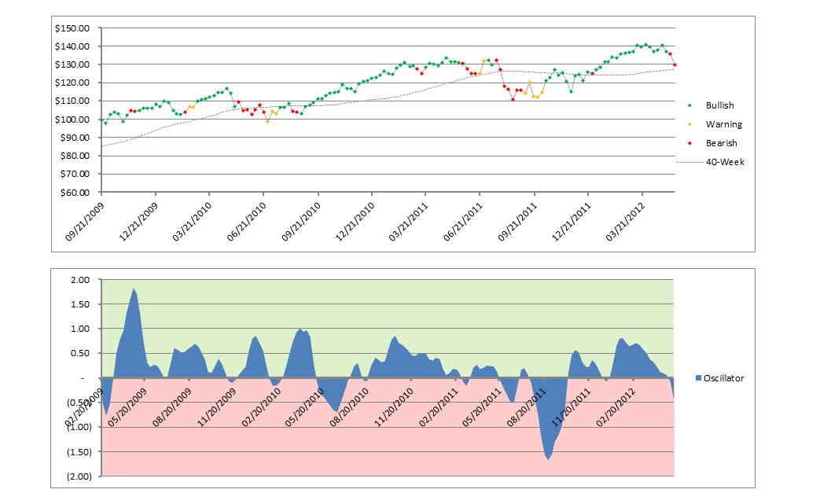Select the Bullish legend text label

[719, 105]
